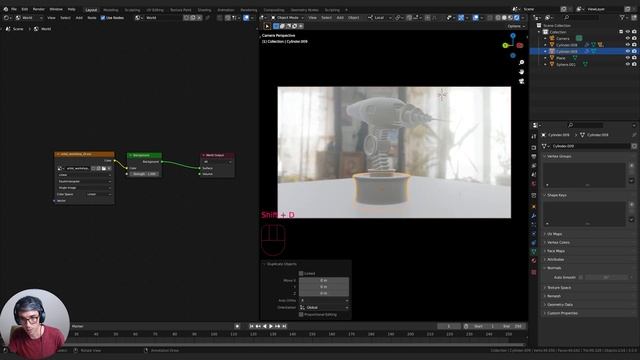Jump to the timeline end frame
The height and width of the screenshot is (360, 640).
point(284,327)
